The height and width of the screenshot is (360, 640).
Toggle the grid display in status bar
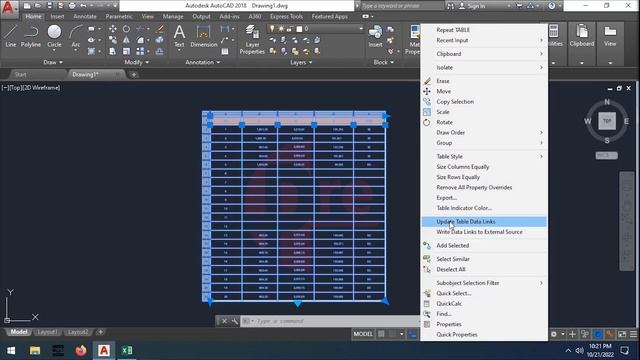click(x=381, y=334)
